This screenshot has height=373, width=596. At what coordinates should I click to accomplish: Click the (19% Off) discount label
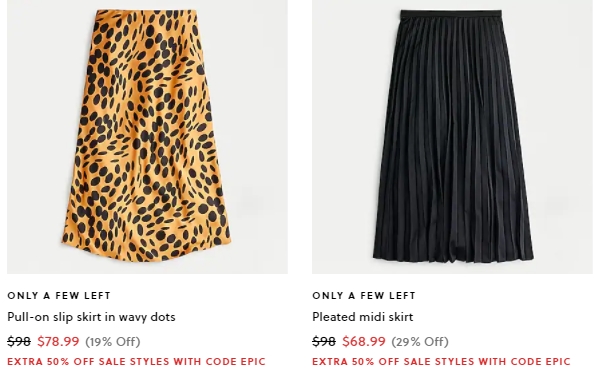pos(113,341)
